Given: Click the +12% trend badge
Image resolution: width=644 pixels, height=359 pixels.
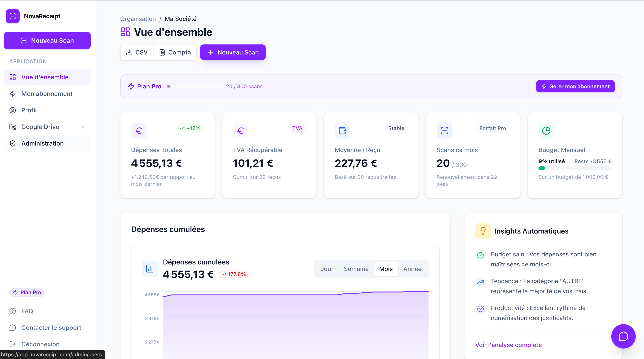Looking at the screenshot, I should coord(190,128).
